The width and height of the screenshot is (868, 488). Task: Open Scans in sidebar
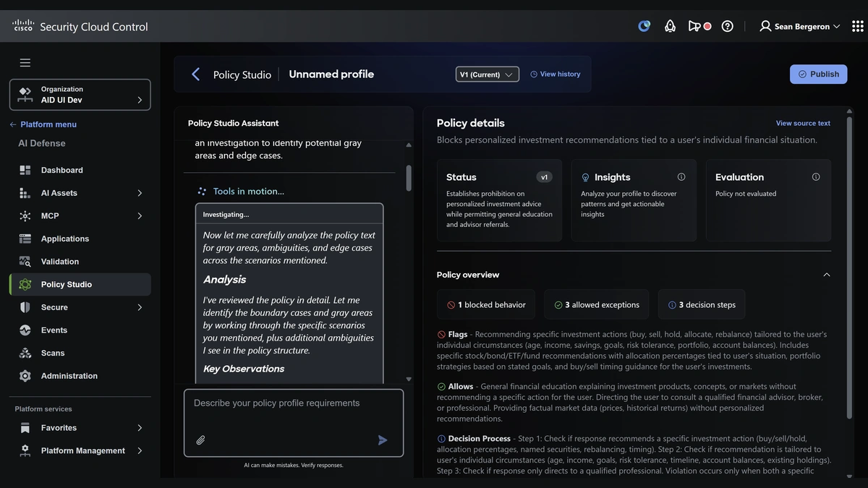point(80,353)
